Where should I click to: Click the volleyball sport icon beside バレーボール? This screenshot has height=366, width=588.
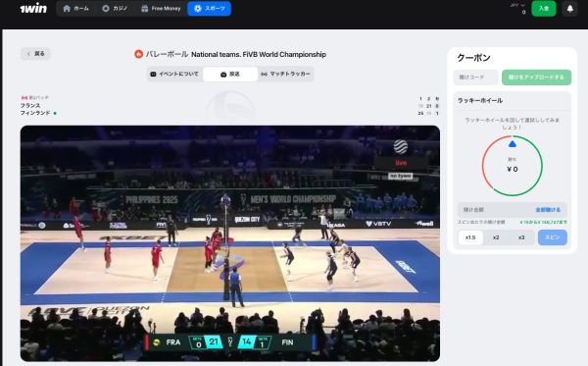(x=138, y=54)
